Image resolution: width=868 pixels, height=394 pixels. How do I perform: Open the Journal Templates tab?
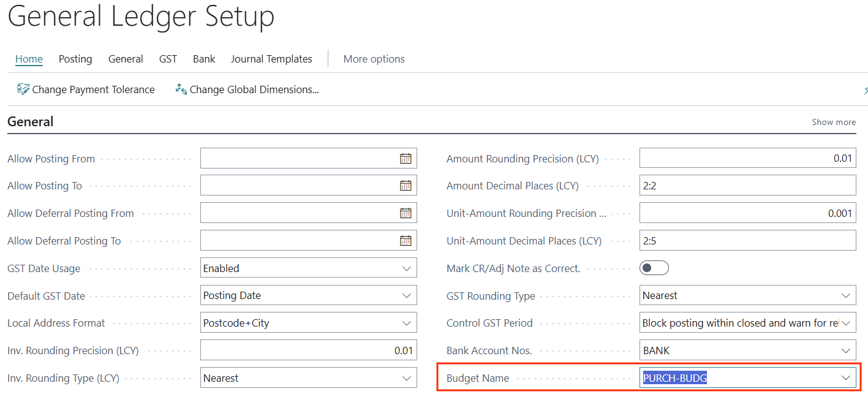click(271, 59)
